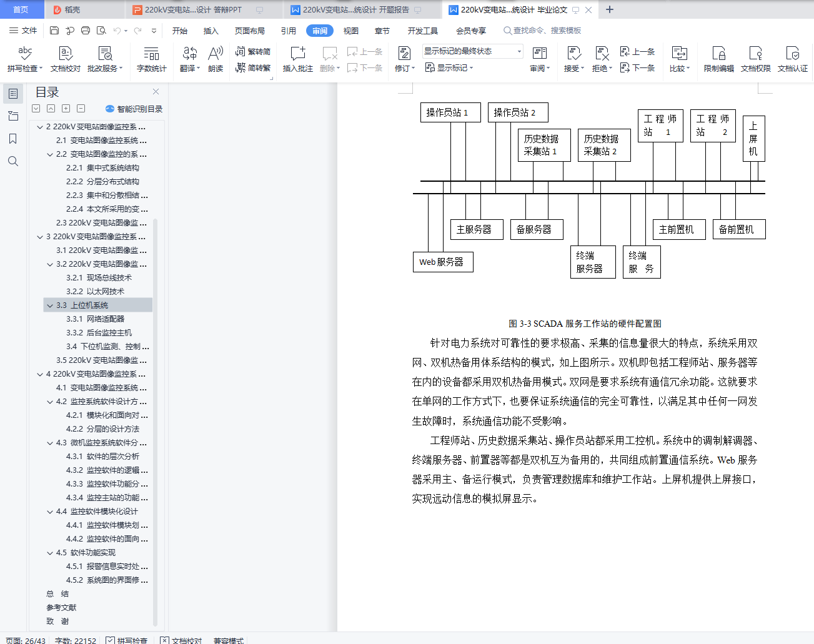Go to next change 下一条 beside 拒绝
The image size is (814, 644).
pos(637,68)
